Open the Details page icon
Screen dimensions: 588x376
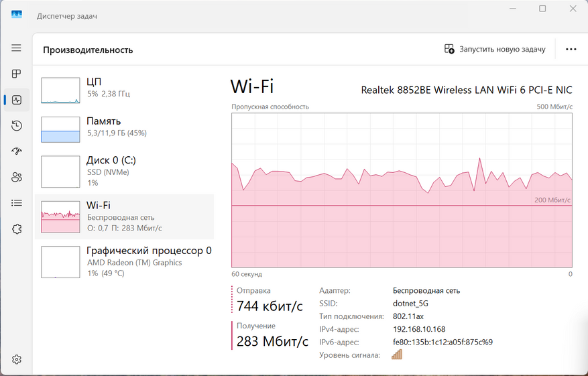pos(17,202)
